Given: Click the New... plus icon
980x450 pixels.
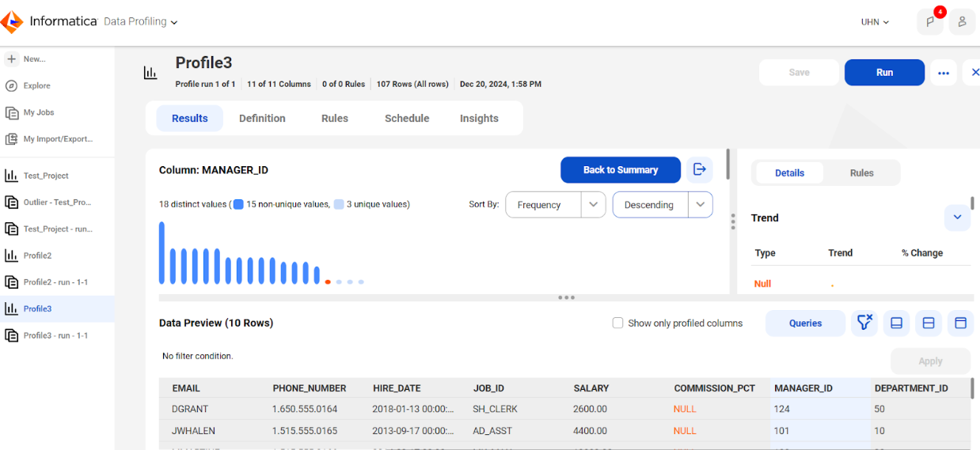Looking at the screenshot, I should click(12, 59).
